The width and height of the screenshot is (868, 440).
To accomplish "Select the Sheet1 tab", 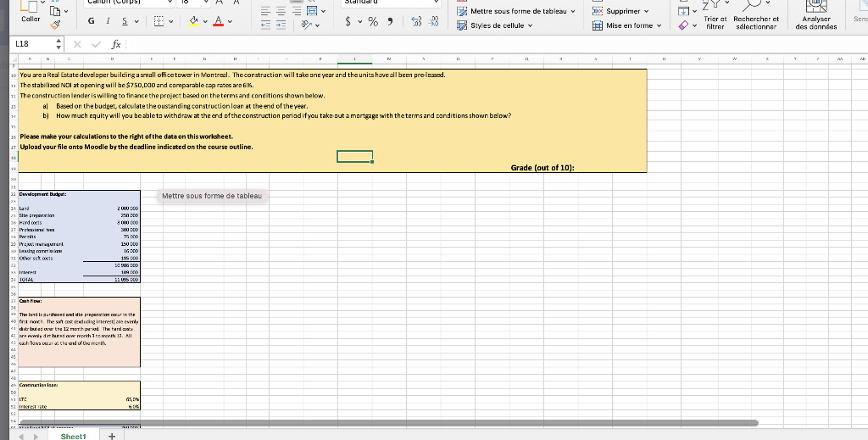I will [73, 436].
